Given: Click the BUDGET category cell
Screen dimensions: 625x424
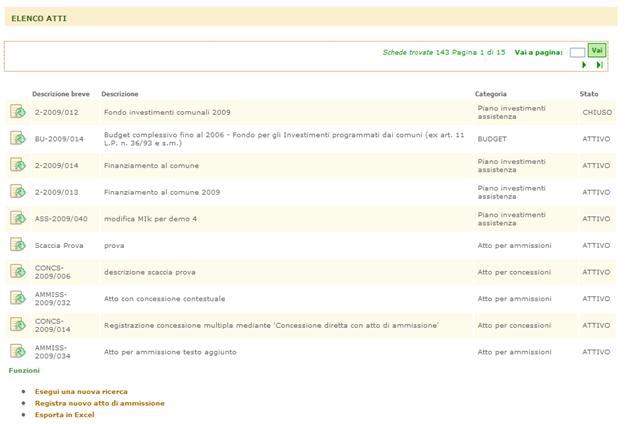Looking at the screenshot, I should [x=492, y=139].
